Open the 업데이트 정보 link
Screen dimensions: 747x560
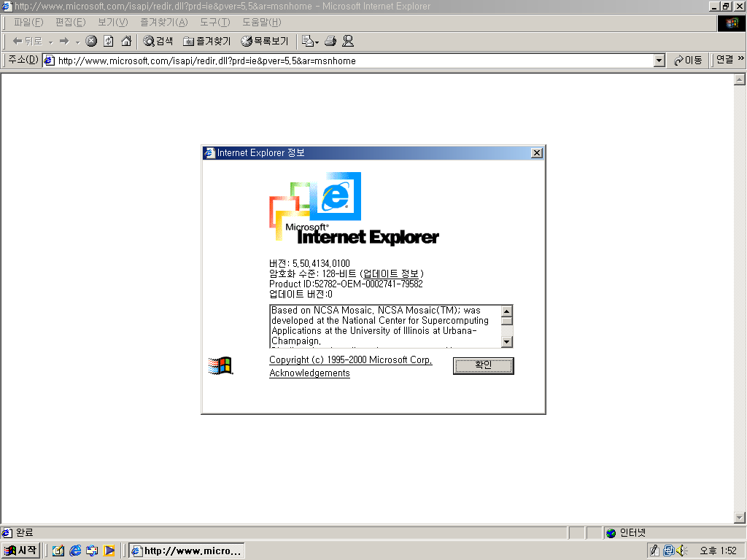tap(391, 274)
